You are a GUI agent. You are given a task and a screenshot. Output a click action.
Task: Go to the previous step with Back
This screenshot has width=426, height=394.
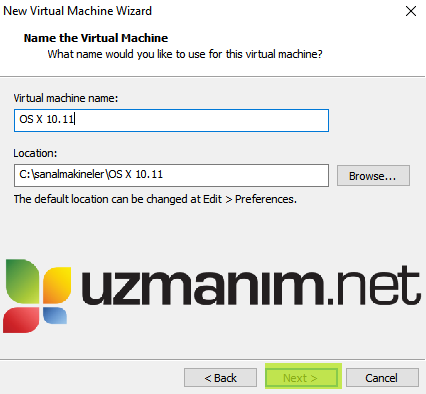click(220, 378)
